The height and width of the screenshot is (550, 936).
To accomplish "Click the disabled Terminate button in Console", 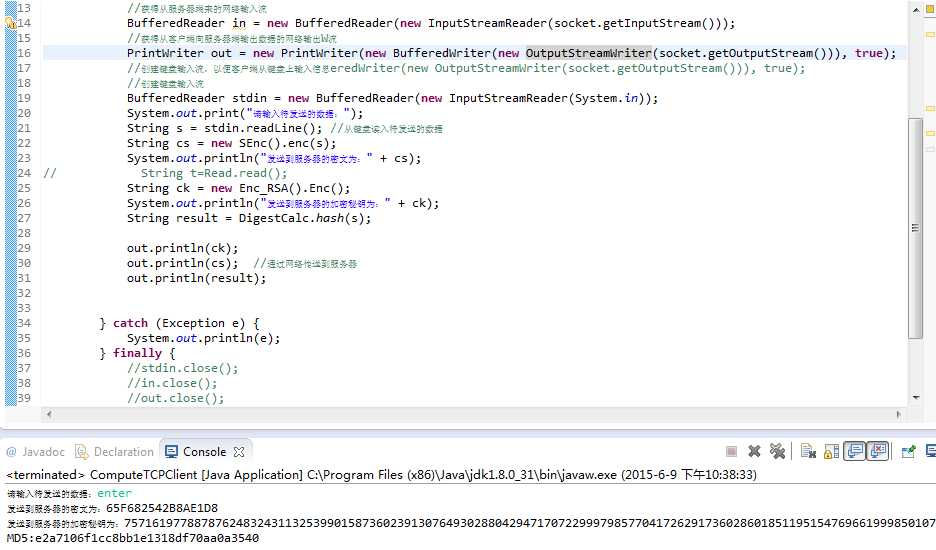I will pos(731,451).
